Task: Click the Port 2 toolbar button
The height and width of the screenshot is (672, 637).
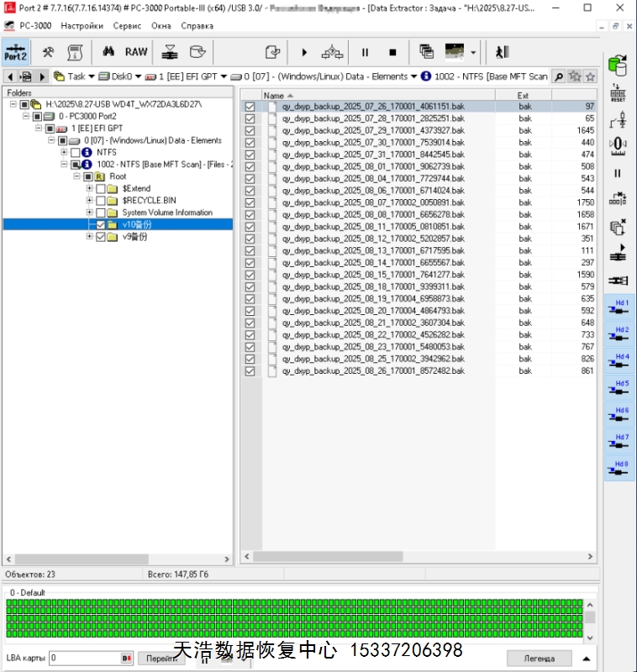Action: [15, 52]
